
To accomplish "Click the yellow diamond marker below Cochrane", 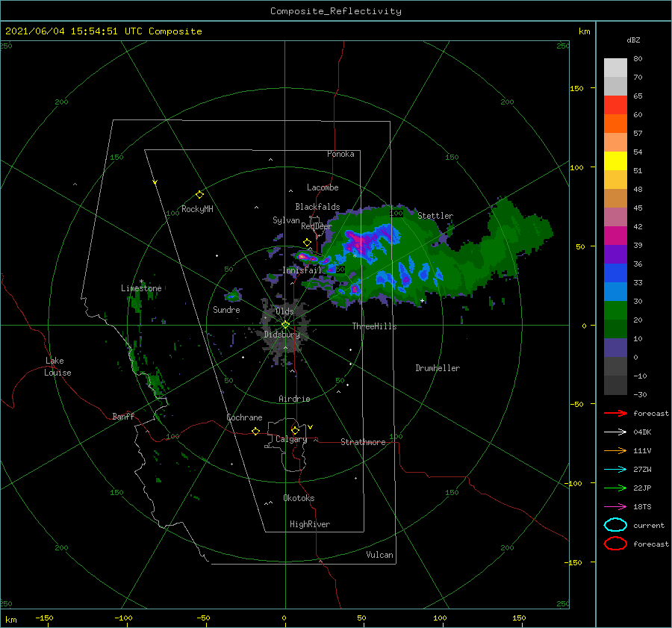I will tap(255, 431).
